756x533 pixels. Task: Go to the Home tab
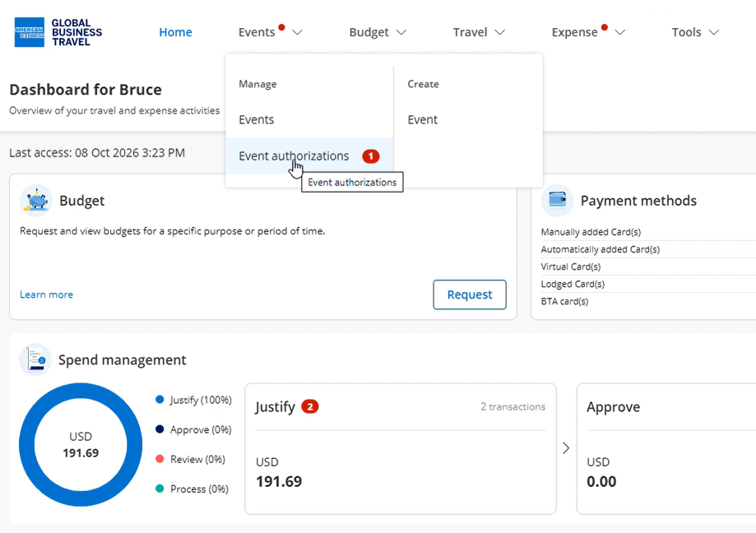click(x=175, y=32)
